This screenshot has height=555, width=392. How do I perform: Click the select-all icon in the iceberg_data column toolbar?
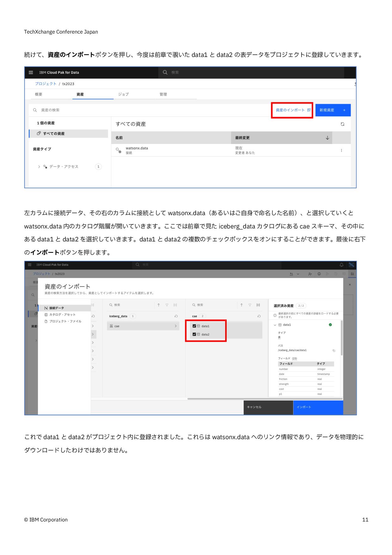pos(175,305)
